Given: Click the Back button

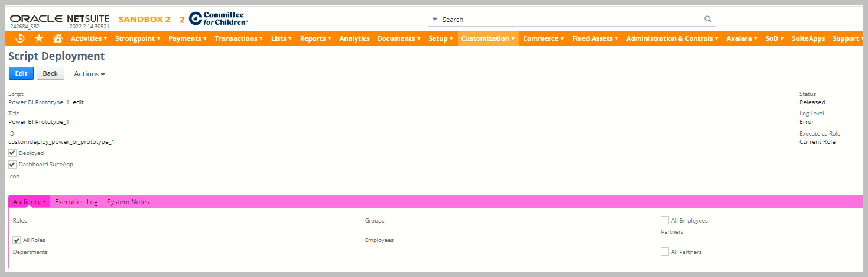Looking at the screenshot, I should click(x=50, y=73).
